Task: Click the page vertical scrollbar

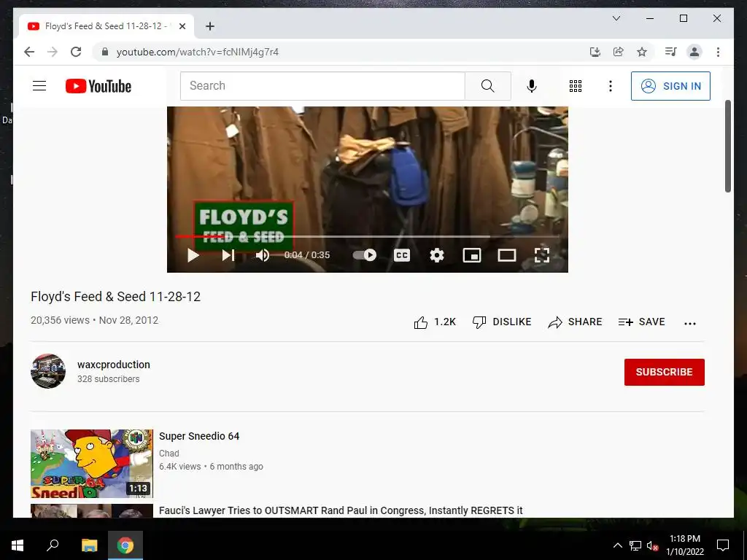Action: (728, 147)
